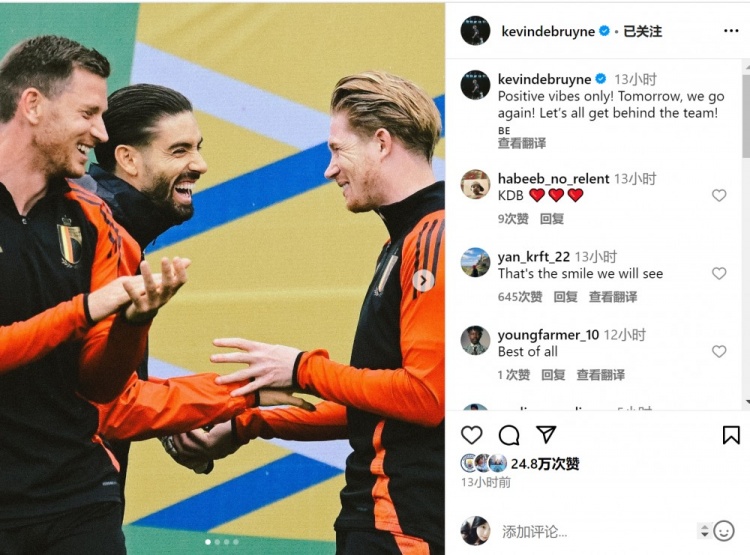Like youngfarmer_10's comment heart
The height and width of the screenshot is (555, 750).
(719, 351)
